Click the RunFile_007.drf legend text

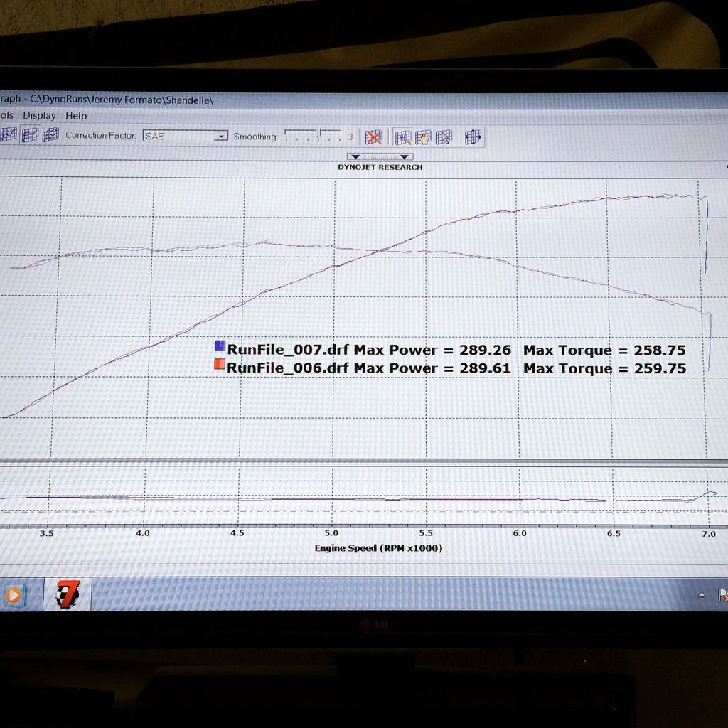pos(288,350)
